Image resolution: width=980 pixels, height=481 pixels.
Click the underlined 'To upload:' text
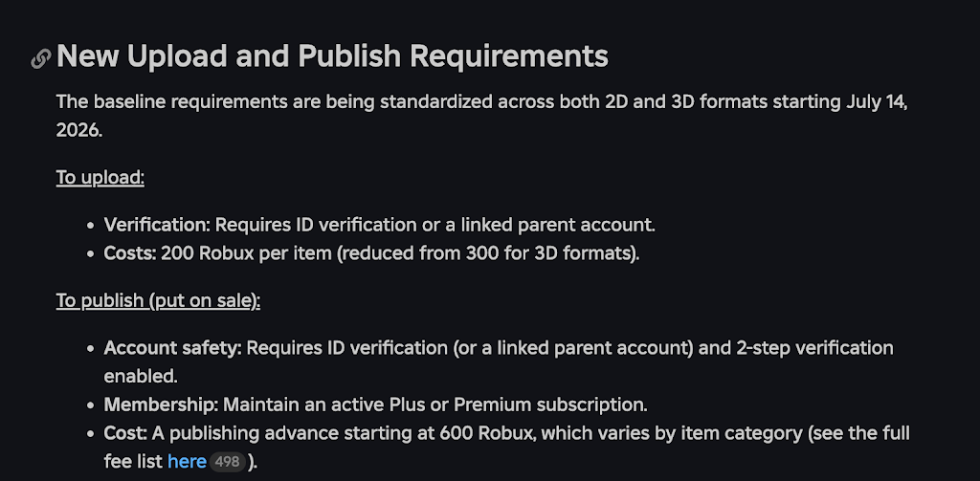point(100,178)
